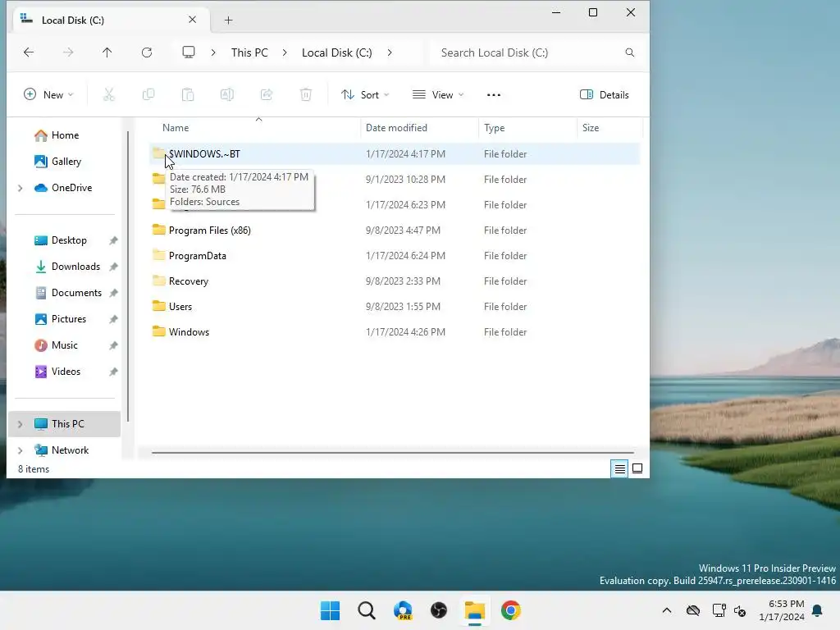Open pinned Videos folder
The image size is (840, 630).
[x=65, y=372]
